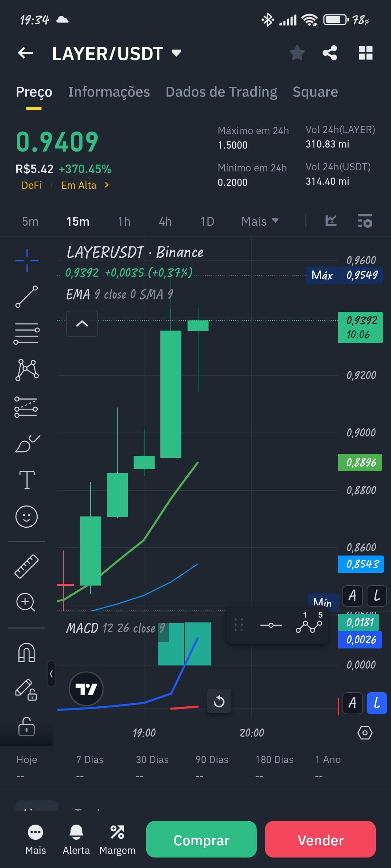Expand the LAYER/USDT pair selector dropdown

[x=176, y=53]
